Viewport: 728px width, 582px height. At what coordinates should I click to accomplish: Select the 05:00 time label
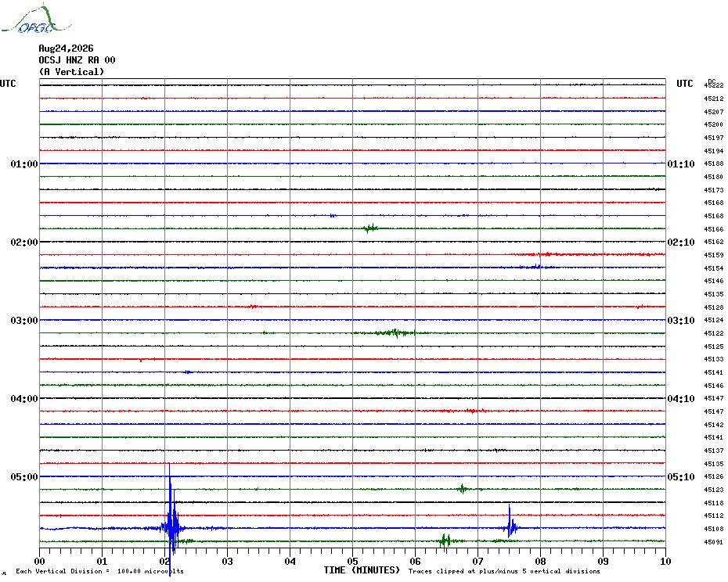pyautogui.click(x=24, y=476)
